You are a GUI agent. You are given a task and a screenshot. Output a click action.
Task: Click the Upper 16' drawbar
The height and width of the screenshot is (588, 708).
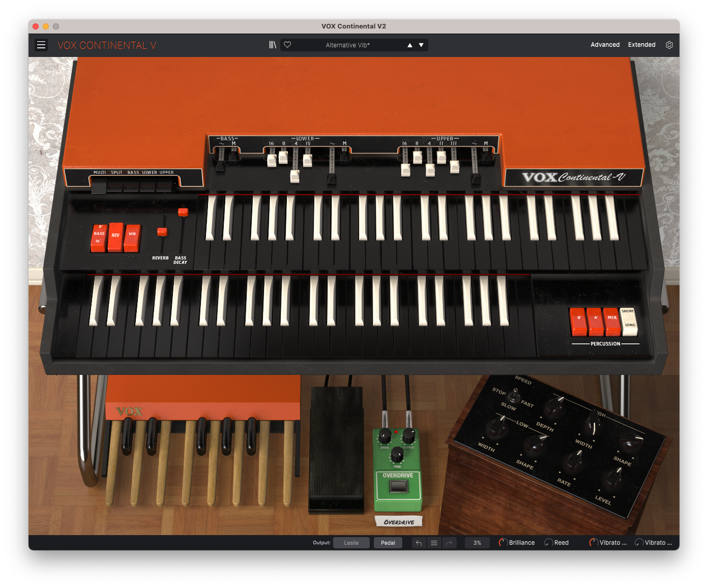(x=405, y=170)
